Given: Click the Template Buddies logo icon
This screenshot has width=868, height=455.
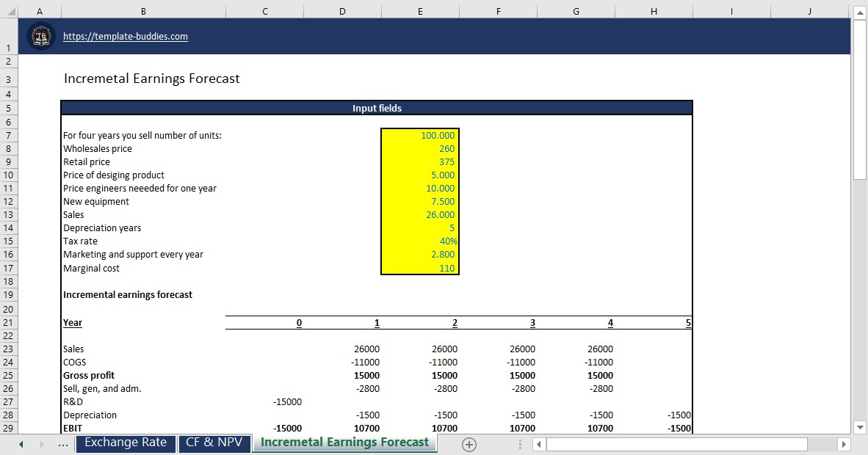Looking at the screenshot, I should click(41, 35).
